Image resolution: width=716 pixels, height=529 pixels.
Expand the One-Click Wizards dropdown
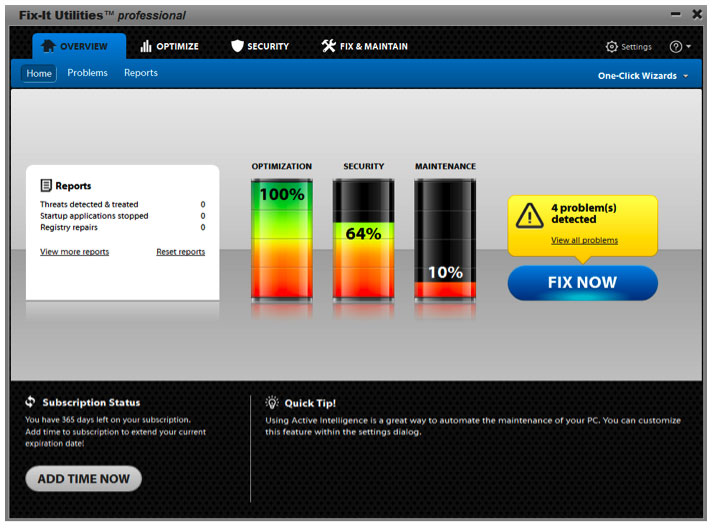(643, 76)
